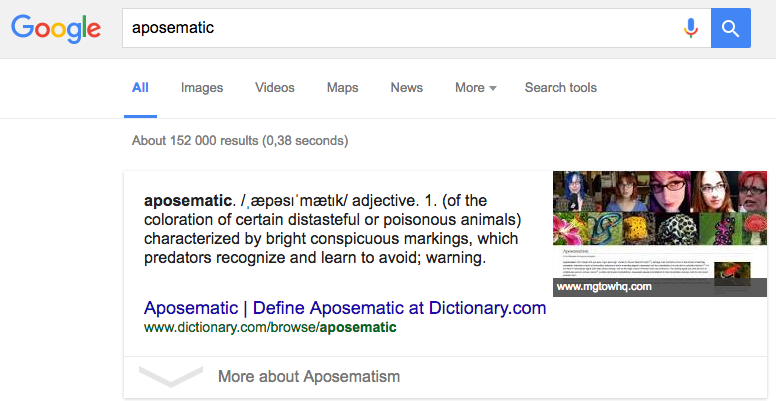Open the featured snippet collage thumbnail
This screenshot has width=776, height=401.
coord(660,234)
